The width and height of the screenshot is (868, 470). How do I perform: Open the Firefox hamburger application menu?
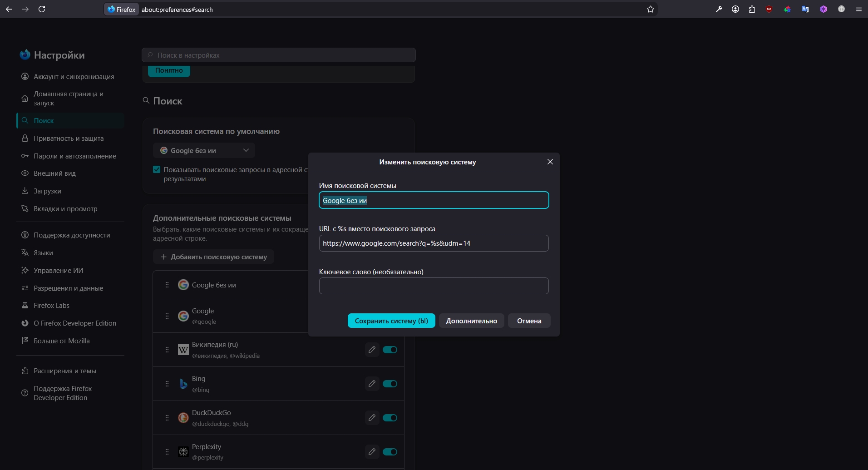point(858,9)
